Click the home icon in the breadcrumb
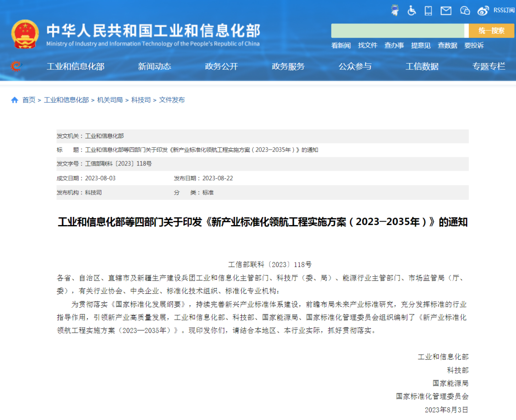 pyautogui.click(x=14, y=100)
